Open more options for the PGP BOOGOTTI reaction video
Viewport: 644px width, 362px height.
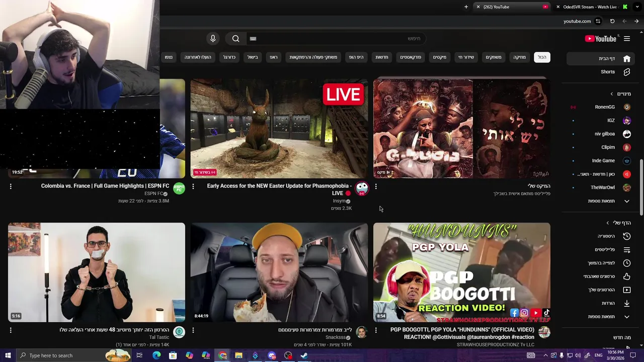pyautogui.click(x=376, y=330)
